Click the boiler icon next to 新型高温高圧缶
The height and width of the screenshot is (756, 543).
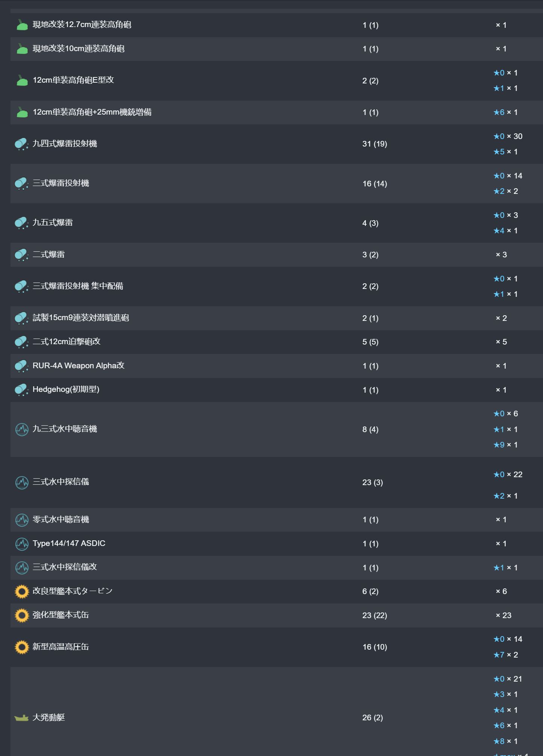(22, 647)
